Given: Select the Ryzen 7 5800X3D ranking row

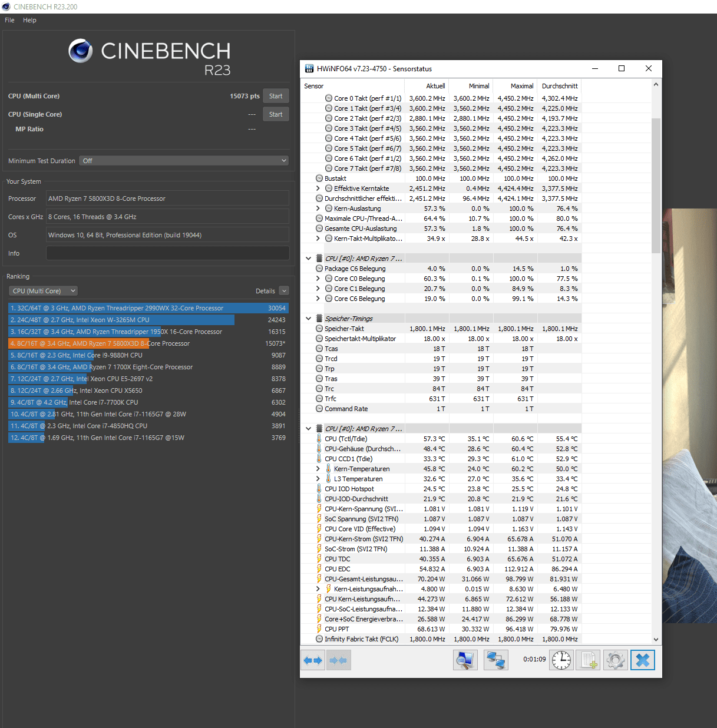Looking at the screenshot, I should coord(148,343).
